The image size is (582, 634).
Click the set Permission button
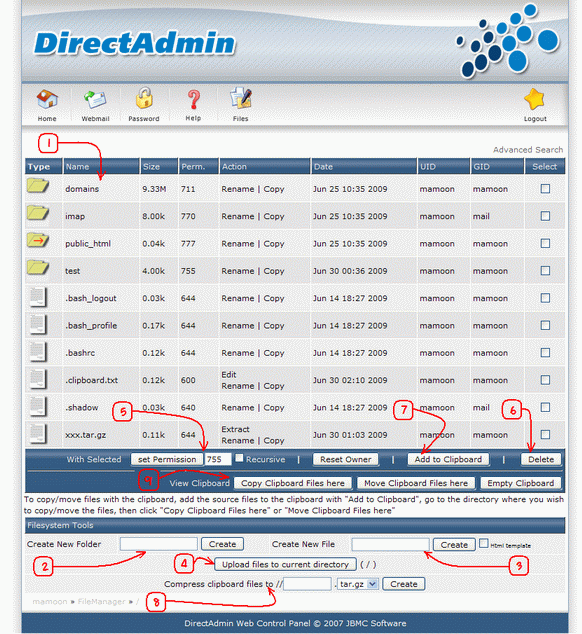point(167,459)
